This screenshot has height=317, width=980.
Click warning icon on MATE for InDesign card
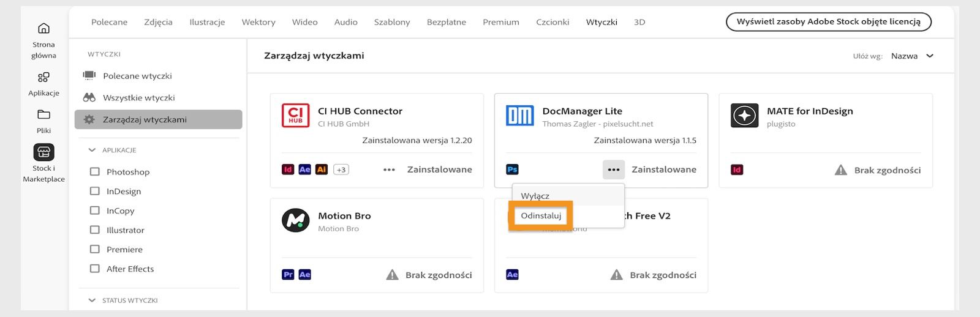pyautogui.click(x=841, y=170)
